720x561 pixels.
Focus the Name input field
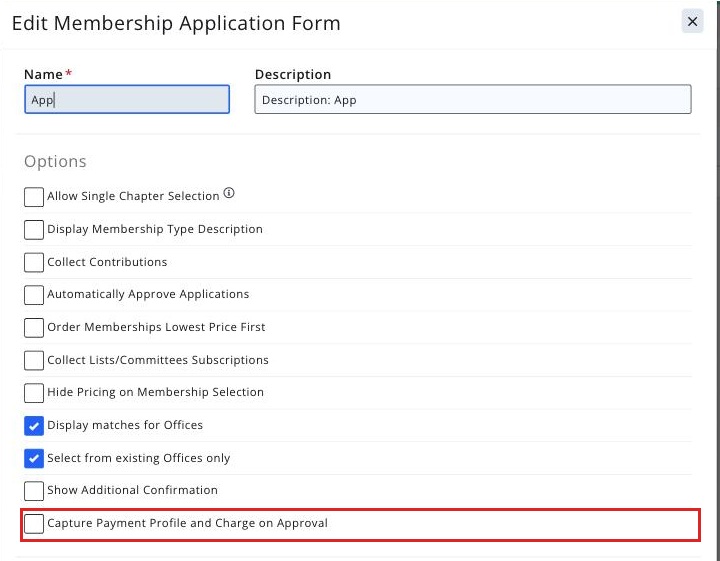(x=127, y=99)
